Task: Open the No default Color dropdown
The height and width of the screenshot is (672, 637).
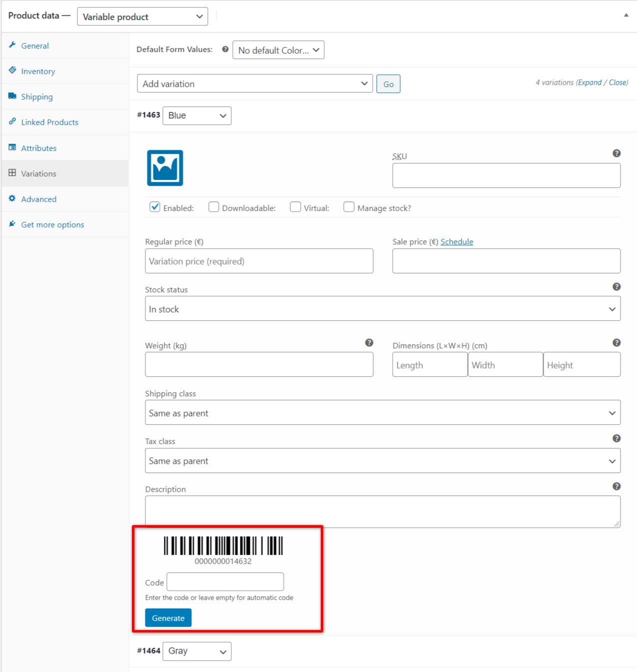Action: point(278,50)
